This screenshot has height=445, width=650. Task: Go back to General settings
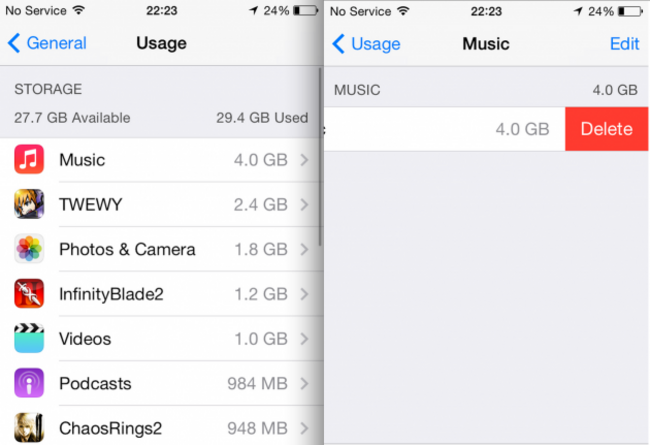(47, 43)
